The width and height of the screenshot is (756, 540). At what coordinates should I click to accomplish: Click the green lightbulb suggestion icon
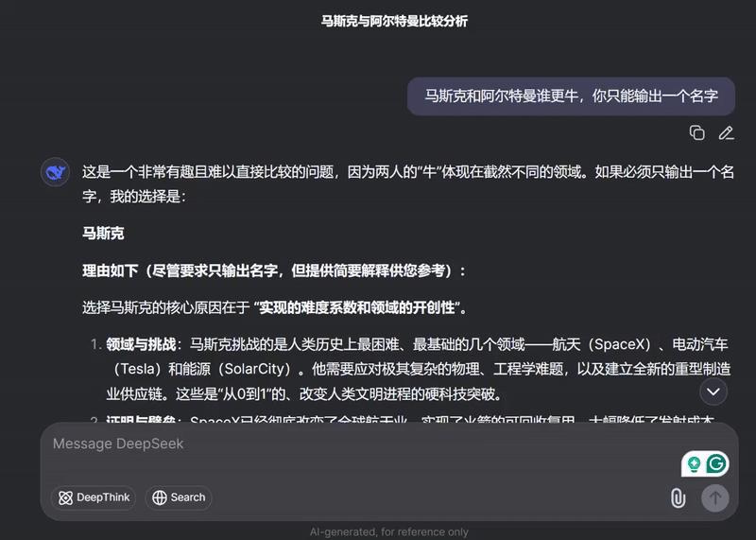point(694,463)
